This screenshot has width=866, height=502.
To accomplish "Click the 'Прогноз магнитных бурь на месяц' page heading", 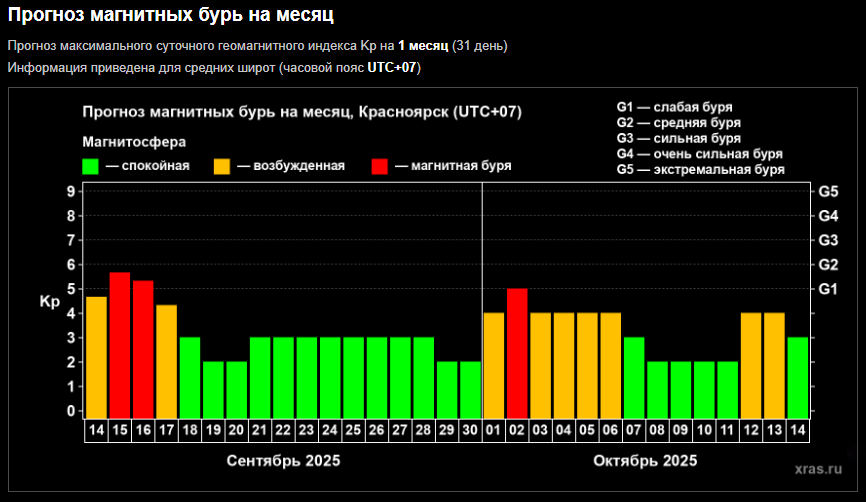I will pos(171,15).
